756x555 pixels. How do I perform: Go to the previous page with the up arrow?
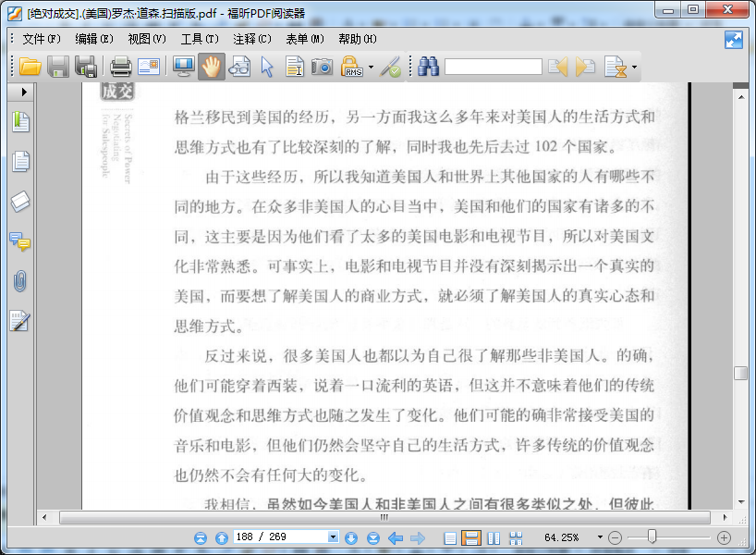tap(222, 537)
